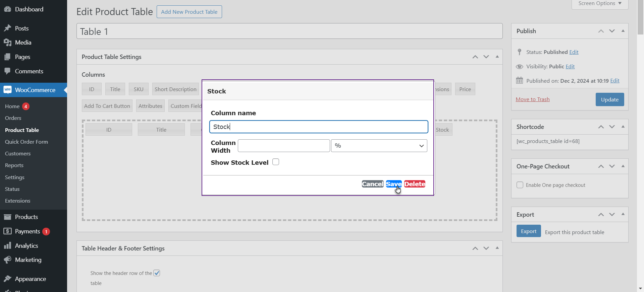Click the Export button
The image size is (644, 292).
point(529,231)
